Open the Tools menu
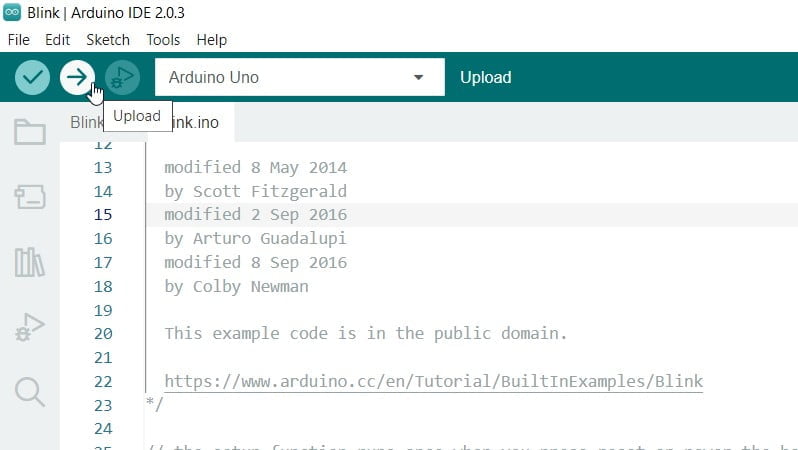Viewport: 798px width, 450px height. [x=163, y=40]
